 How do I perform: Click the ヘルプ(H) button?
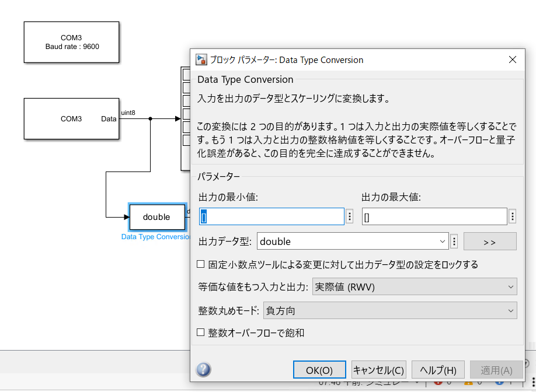pyautogui.click(x=438, y=370)
